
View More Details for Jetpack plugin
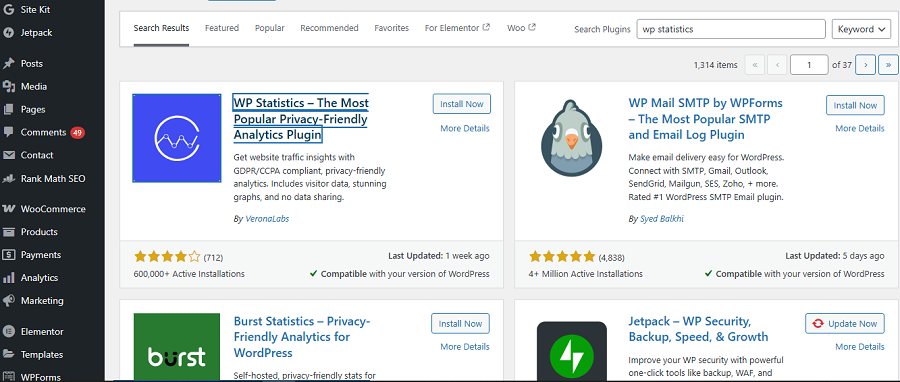pyautogui.click(x=860, y=346)
